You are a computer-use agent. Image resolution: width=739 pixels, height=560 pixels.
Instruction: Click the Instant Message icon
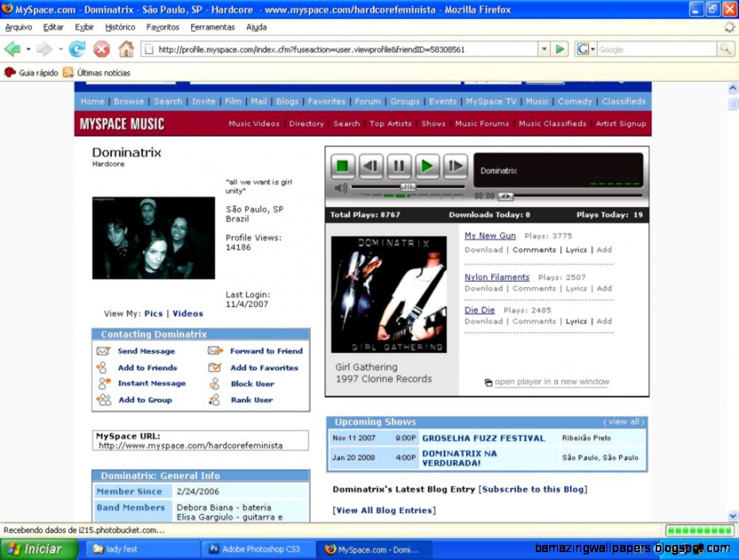(x=104, y=383)
